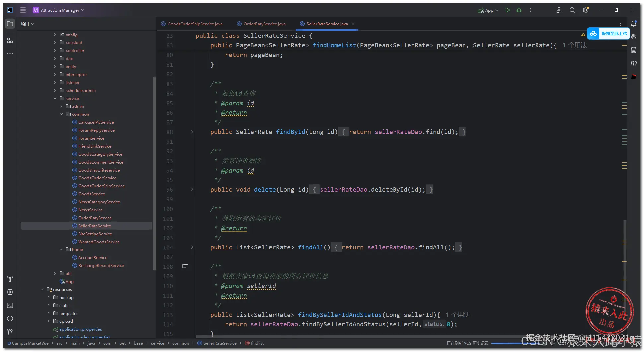Run the App configuration

[x=507, y=10]
